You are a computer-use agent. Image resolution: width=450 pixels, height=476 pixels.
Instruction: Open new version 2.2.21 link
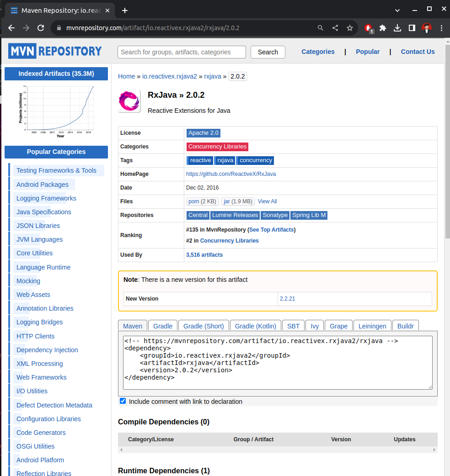[x=287, y=299]
